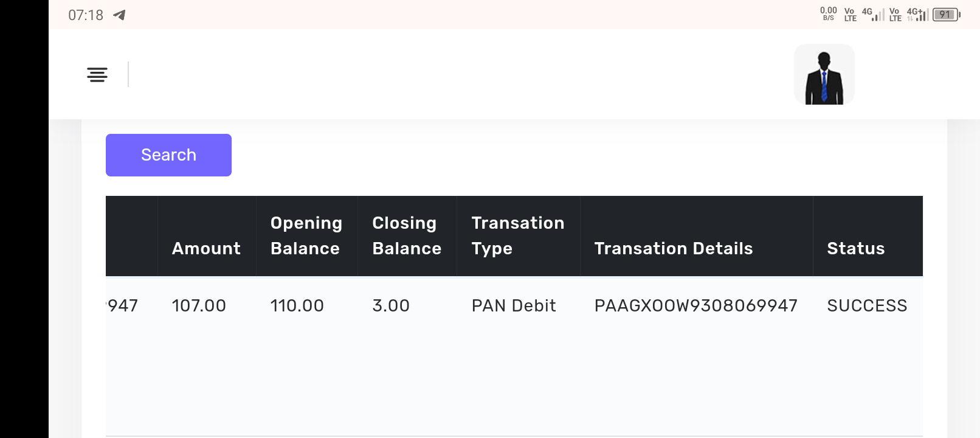980x438 pixels.
Task: Tap the network speed B/S indicator
Action: [x=828, y=14]
